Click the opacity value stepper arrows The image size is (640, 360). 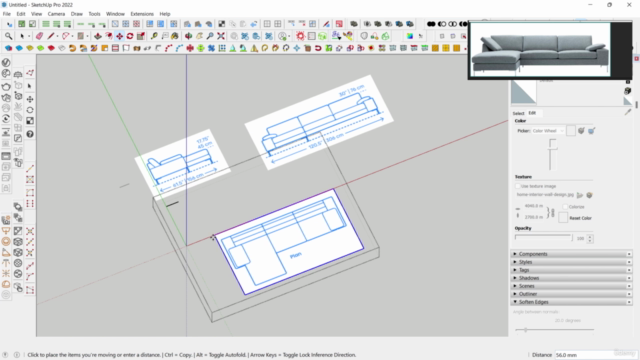click(590, 238)
